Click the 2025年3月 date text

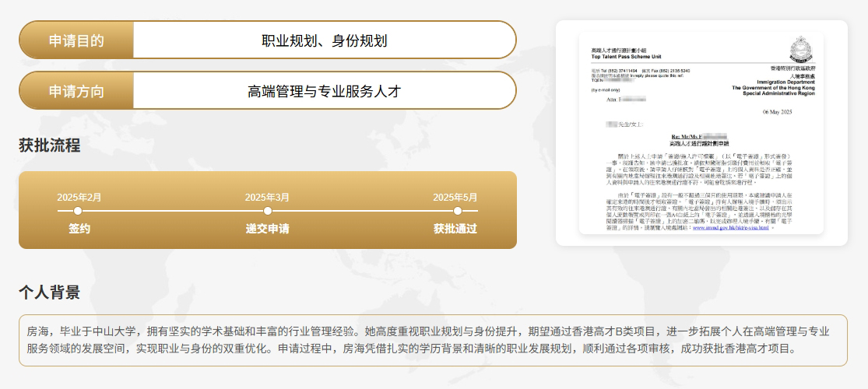point(268,197)
